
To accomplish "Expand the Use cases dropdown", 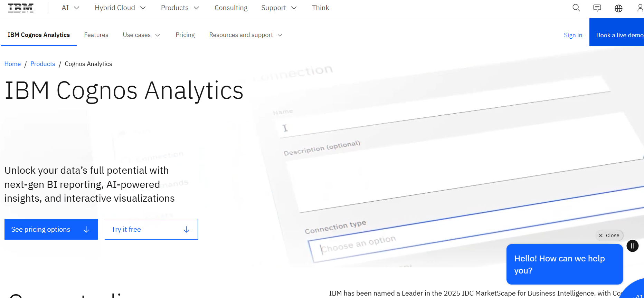I will (141, 35).
